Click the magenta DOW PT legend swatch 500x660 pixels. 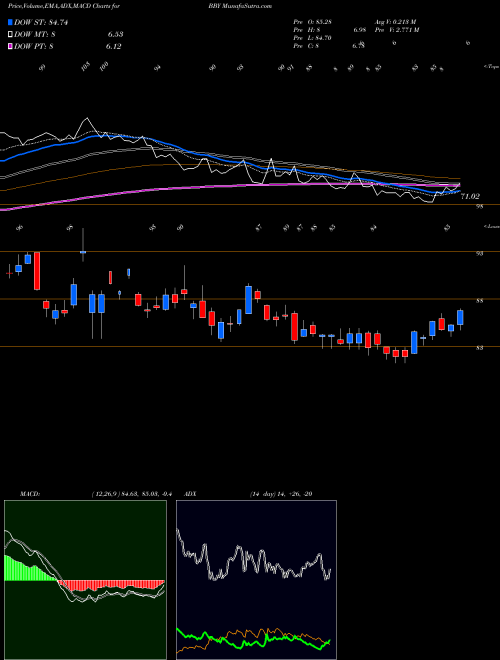11,46
